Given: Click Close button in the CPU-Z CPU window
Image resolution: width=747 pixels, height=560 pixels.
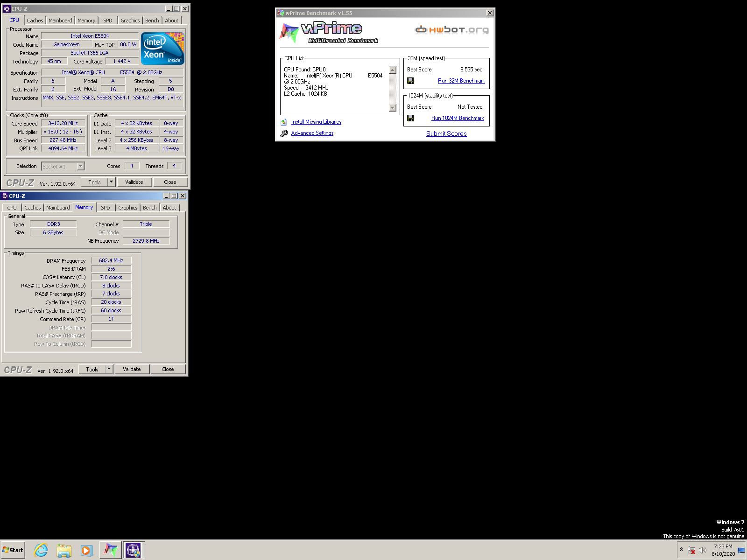Looking at the screenshot, I should 170,182.
